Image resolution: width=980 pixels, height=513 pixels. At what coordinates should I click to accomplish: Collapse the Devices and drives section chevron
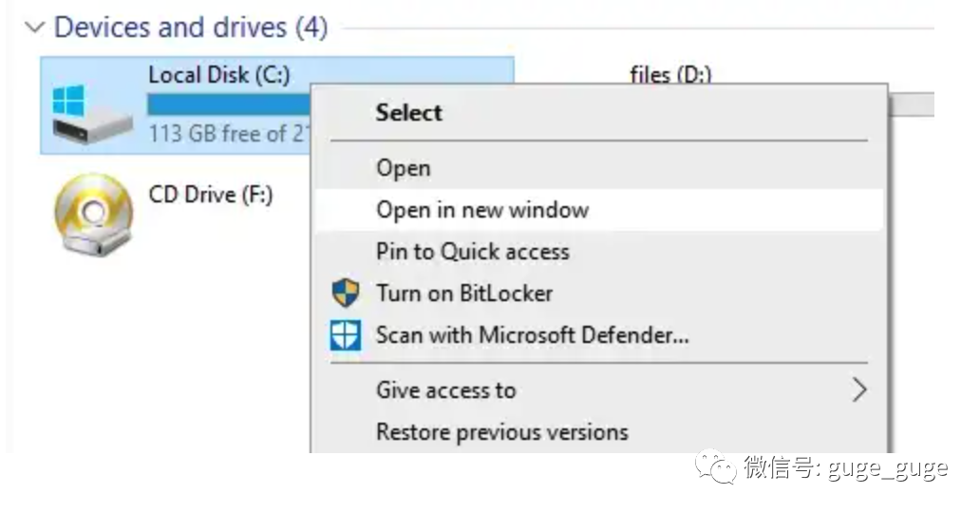(x=35, y=28)
